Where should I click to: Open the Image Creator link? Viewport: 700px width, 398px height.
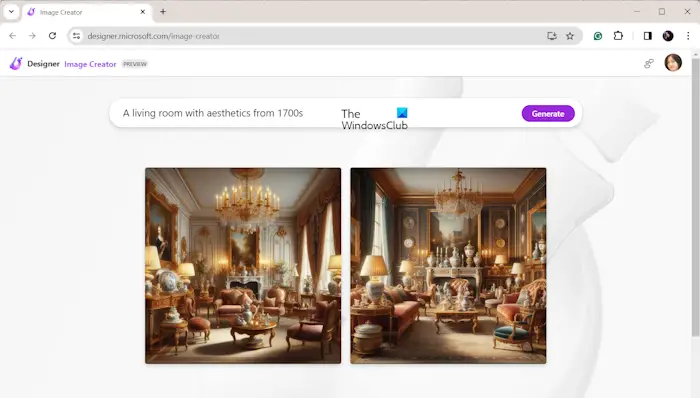coord(90,64)
